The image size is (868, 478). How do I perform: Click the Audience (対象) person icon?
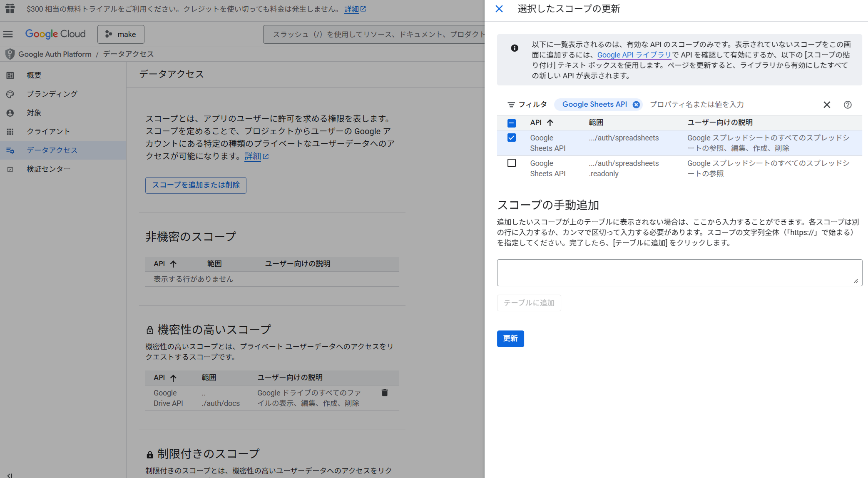[x=10, y=113]
